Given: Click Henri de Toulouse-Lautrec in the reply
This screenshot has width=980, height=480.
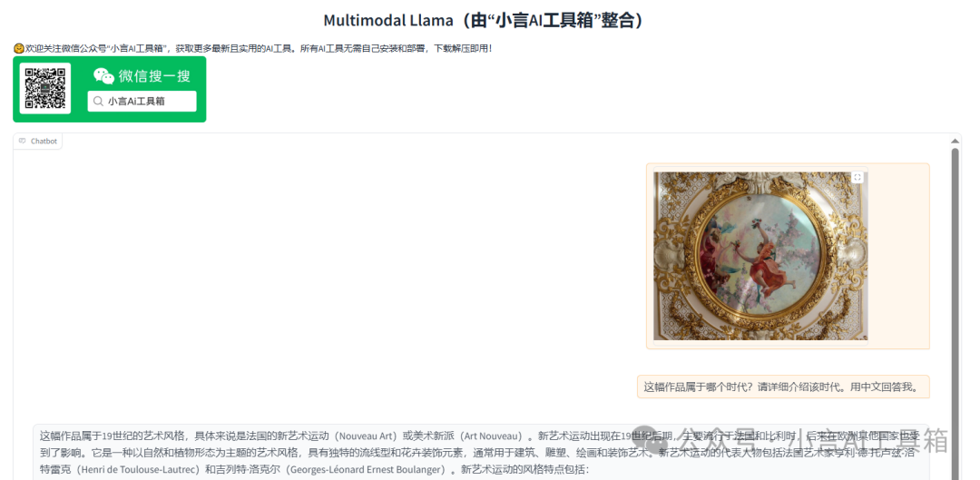Looking at the screenshot, I should [130, 469].
